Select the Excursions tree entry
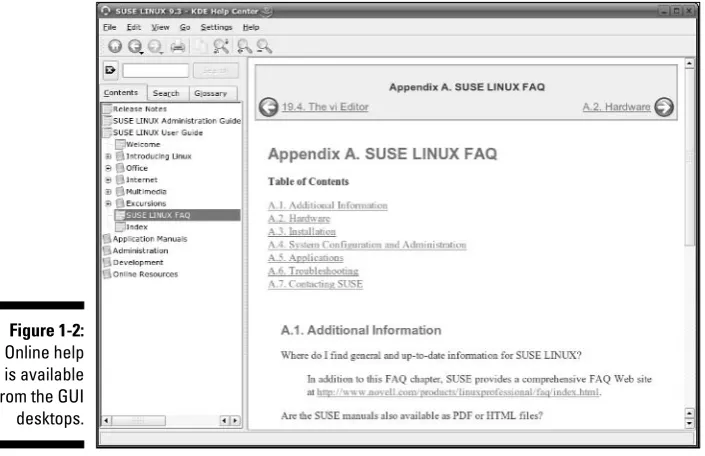The width and height of the screenshot is (705, 456). coord(146,203)
